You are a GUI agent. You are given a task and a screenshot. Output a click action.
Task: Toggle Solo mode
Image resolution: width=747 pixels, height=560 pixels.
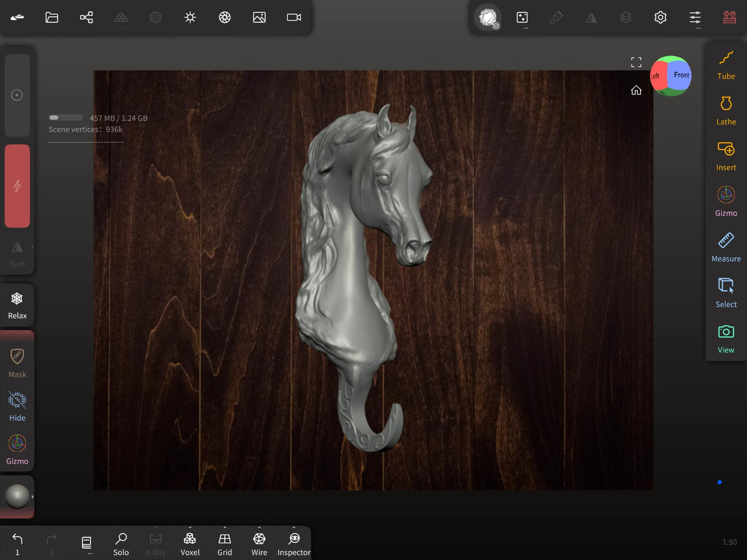pos(121,544)
